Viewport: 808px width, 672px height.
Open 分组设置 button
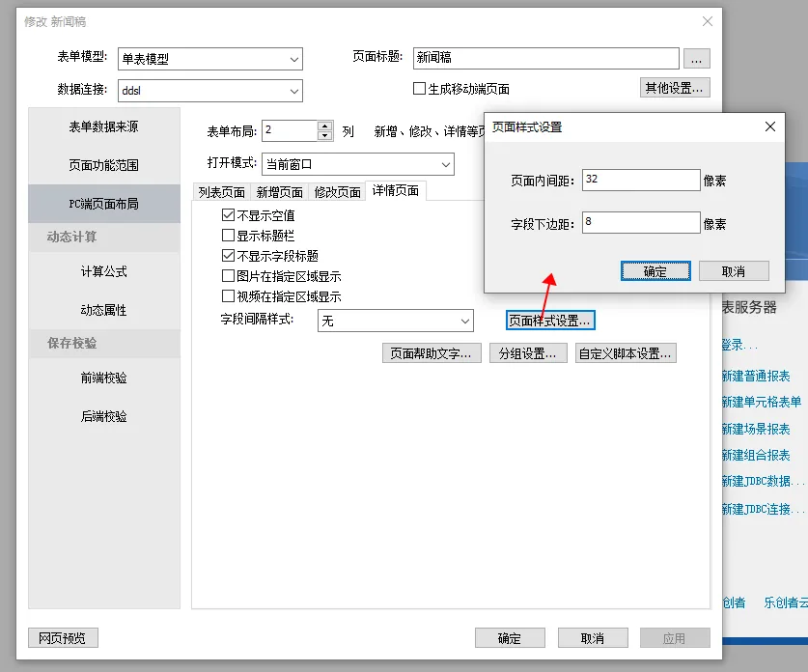(x=527, y=353)
